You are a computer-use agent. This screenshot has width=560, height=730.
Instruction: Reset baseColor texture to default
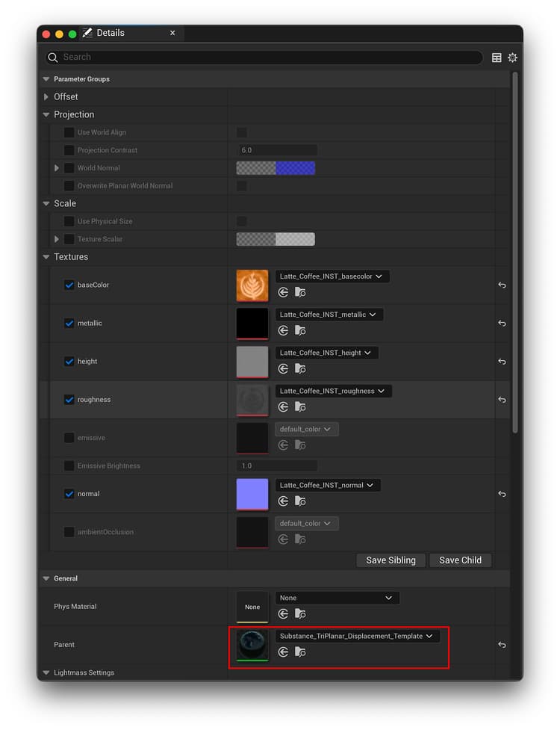[502, 285]
